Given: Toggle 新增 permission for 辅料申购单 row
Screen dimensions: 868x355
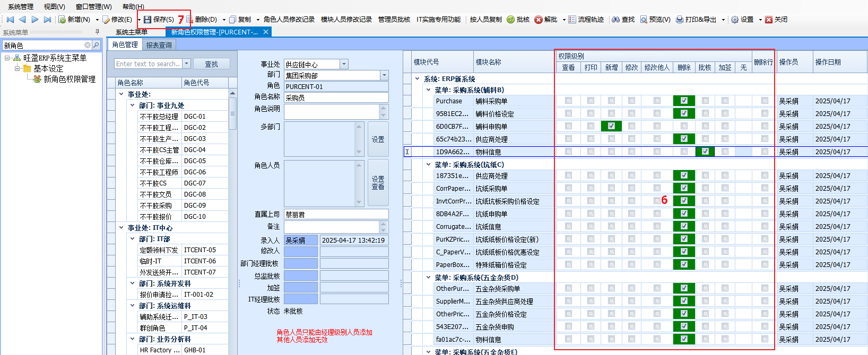Looking at the screenshot, I should pyautogui.click(x=611, y=126).
